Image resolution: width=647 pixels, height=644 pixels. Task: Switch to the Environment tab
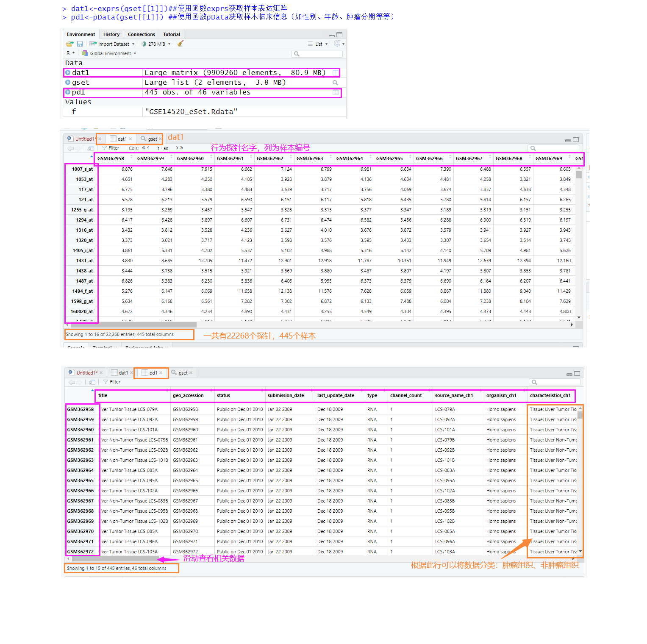81,34
